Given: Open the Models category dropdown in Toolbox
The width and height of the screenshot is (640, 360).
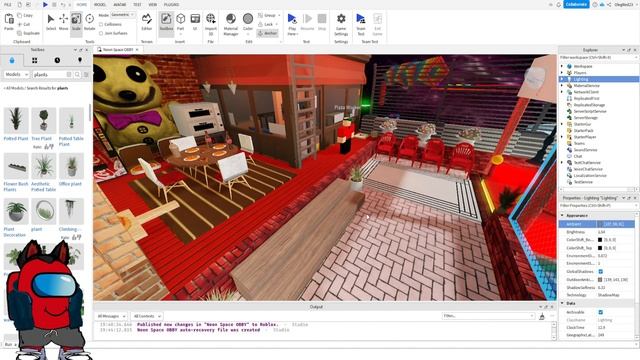Looking at the screenshot, I should coord(16,75).
